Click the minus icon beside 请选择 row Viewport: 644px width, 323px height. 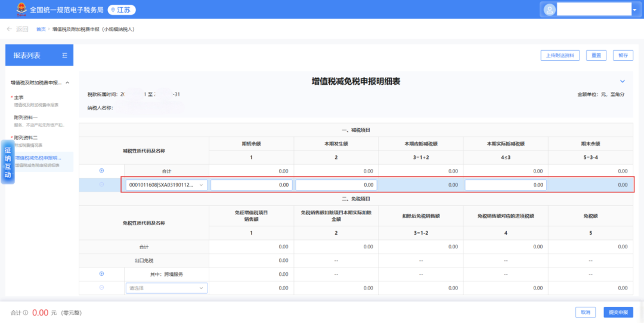click(x=101, y=288)
